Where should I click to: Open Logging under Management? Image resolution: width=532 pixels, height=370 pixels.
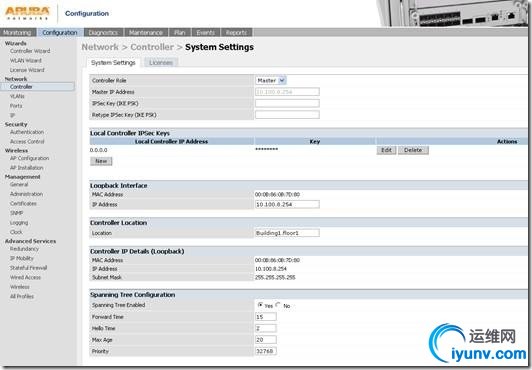[x=19, y=223]
